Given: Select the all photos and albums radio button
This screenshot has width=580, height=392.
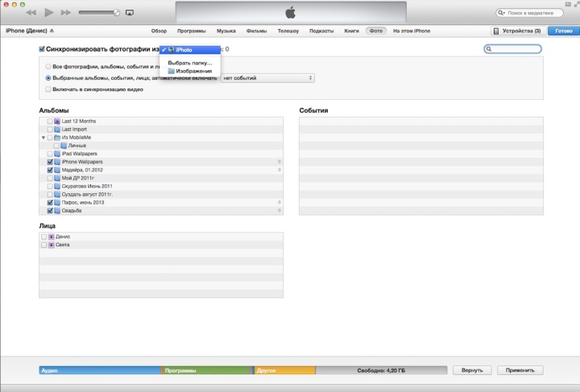Looking at the screenshot, I should click(48, 67).
